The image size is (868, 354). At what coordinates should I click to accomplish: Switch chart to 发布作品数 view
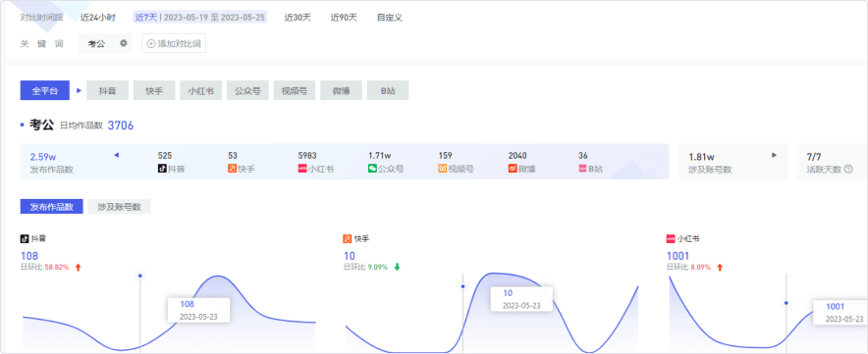pos(51,207)
